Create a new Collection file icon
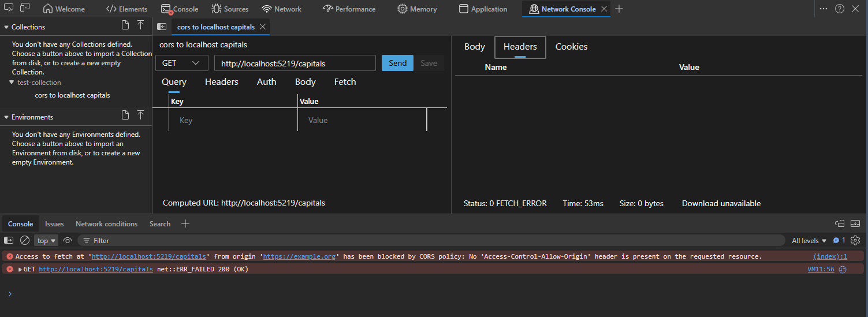This screenshot has height=317, width=868. (x=125, y=25)
